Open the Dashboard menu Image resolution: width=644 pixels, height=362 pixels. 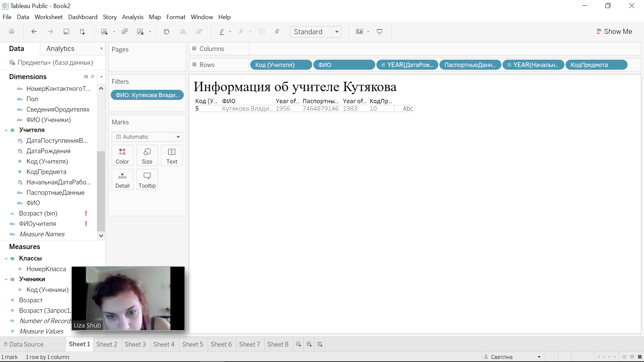[83, 17]
